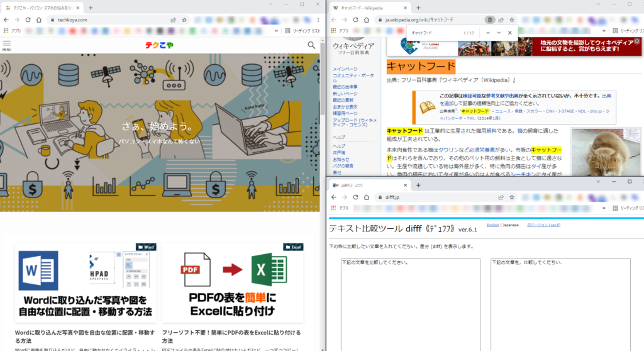Close the find-in-page bar

click(509, 33)
